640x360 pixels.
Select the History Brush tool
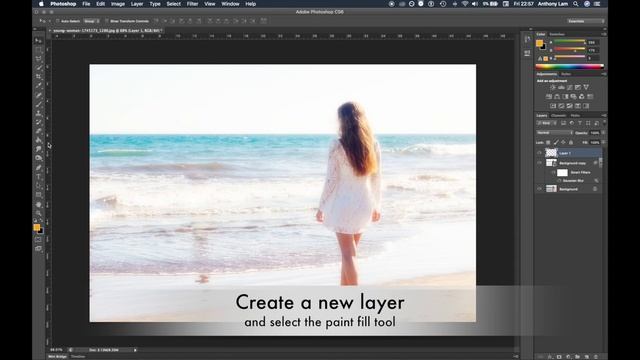point(38,122)
